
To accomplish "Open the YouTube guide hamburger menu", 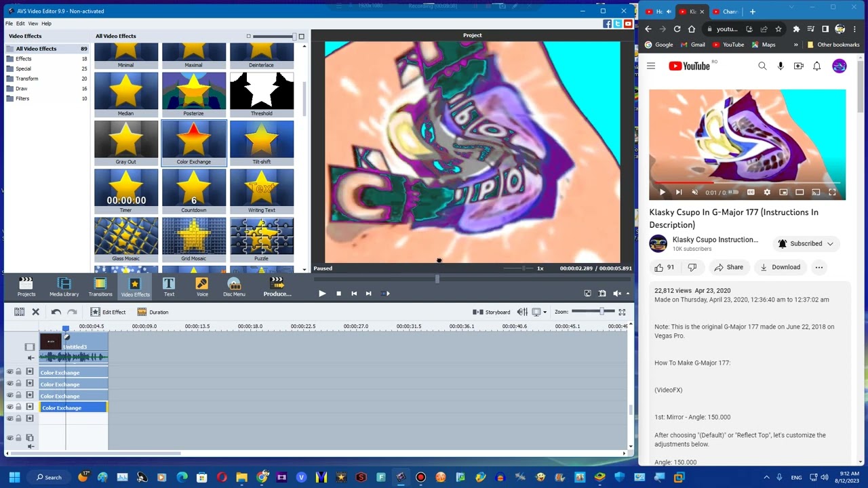I will pyautogui.click(x=651, y=66).
